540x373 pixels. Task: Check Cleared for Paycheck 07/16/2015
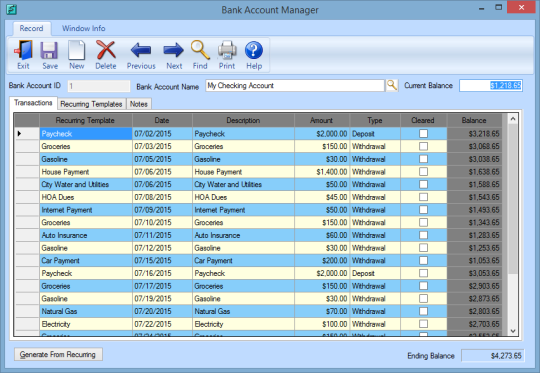[423, 273]
